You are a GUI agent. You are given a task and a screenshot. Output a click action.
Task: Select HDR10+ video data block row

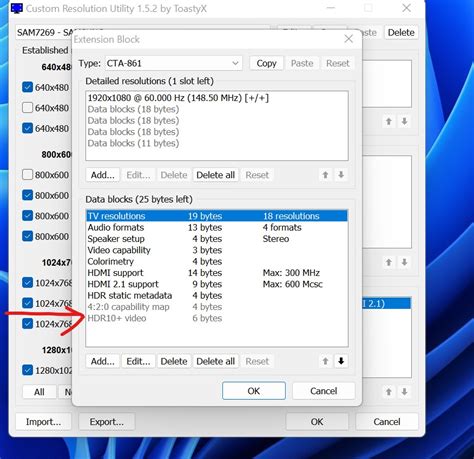coord(217,318)
